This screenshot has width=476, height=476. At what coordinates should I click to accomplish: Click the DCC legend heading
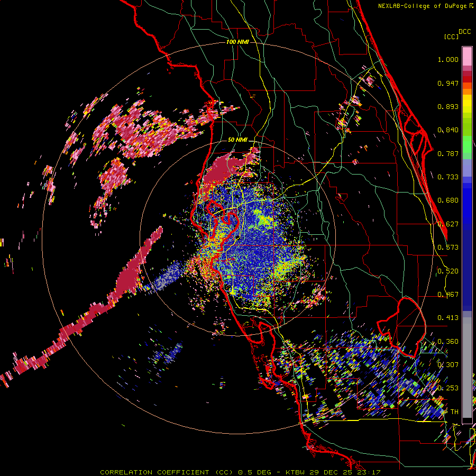click(464, 32)
